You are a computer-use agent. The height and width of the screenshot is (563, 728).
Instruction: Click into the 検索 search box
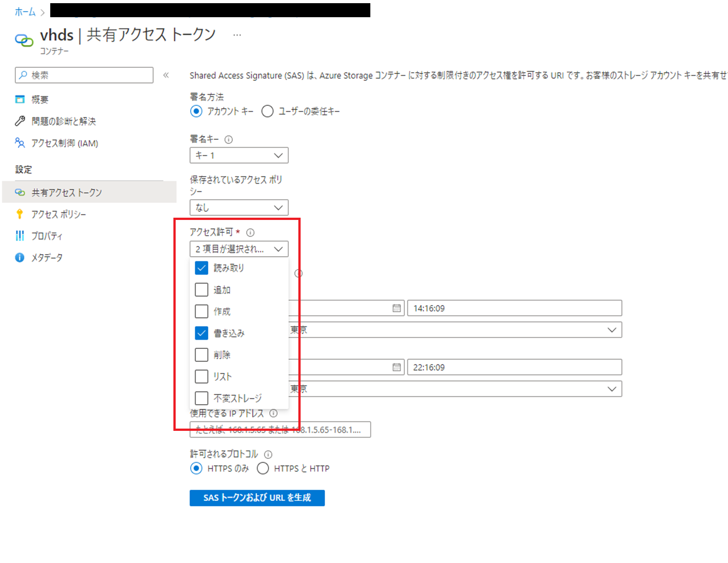(84, 75)
